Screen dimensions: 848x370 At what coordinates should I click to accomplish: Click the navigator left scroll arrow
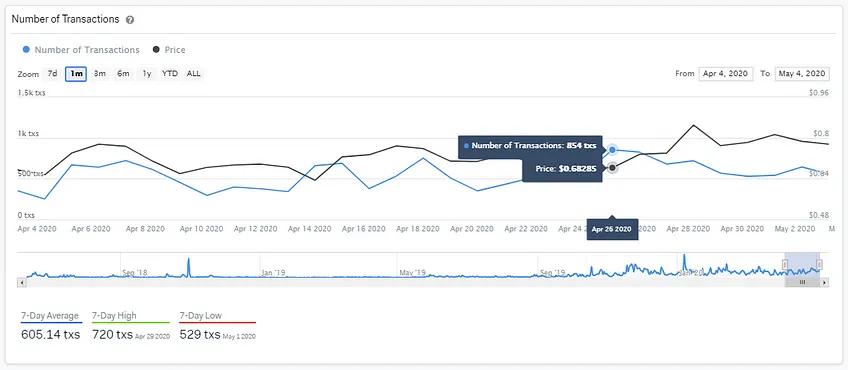22,282
